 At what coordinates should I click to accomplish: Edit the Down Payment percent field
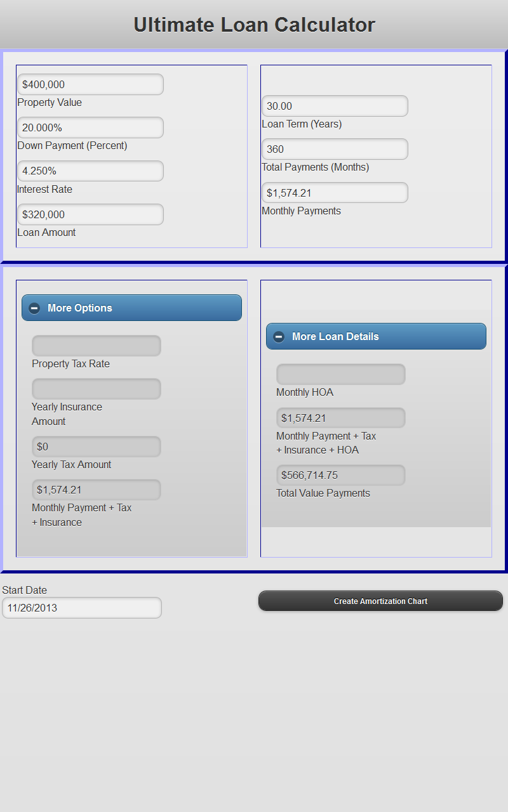90,128
